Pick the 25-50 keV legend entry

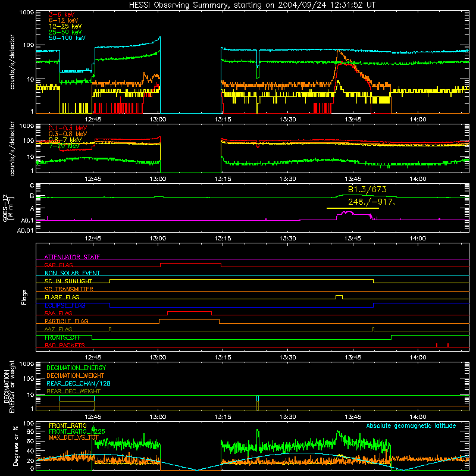pyautogui.click(x=65, y=32)
